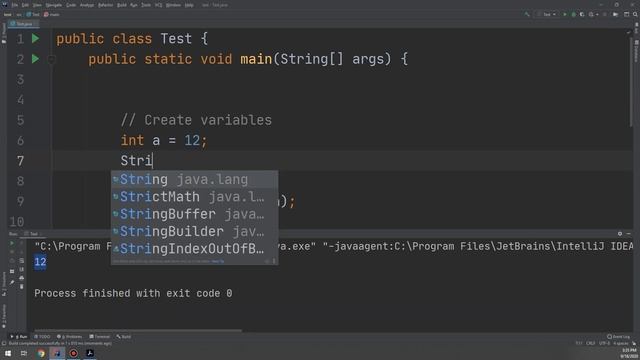Choose StrictMath from the completion list
This screenshot has height=360, width=640.
pos(194,197)
